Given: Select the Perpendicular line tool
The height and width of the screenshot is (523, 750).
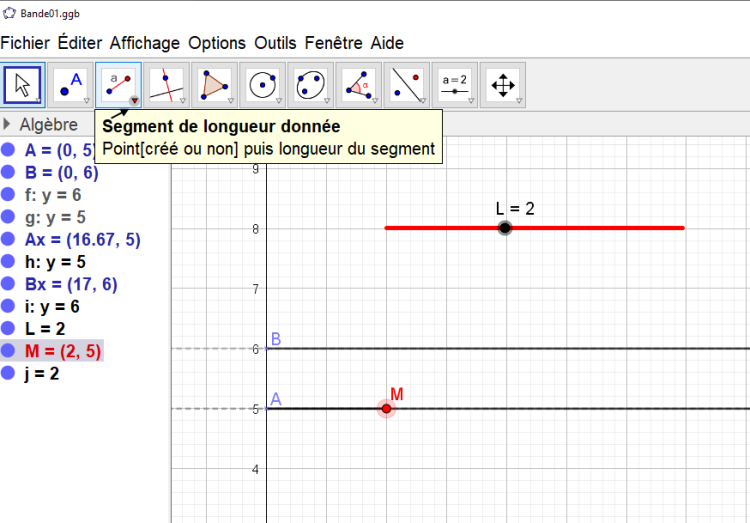Looking at the screenshot, I should click(x=166, y=85).
